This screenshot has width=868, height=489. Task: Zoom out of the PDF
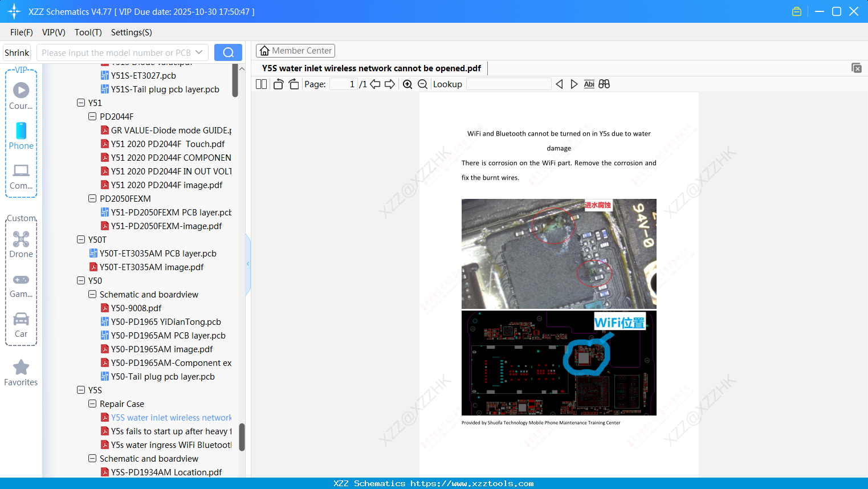pyautogui.click(x=422, y=84)
